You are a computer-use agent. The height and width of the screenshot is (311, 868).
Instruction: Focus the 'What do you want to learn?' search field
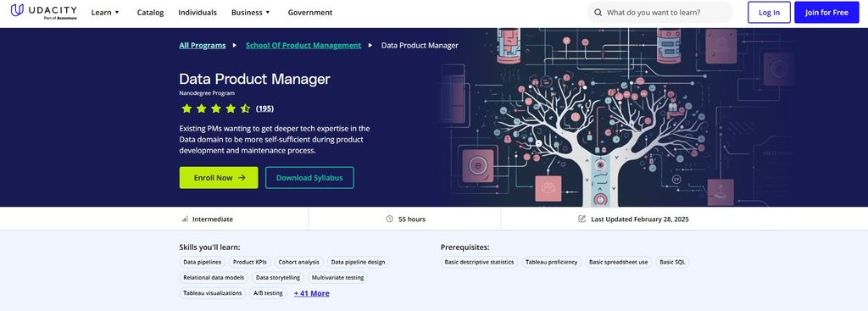pos(659,12)
